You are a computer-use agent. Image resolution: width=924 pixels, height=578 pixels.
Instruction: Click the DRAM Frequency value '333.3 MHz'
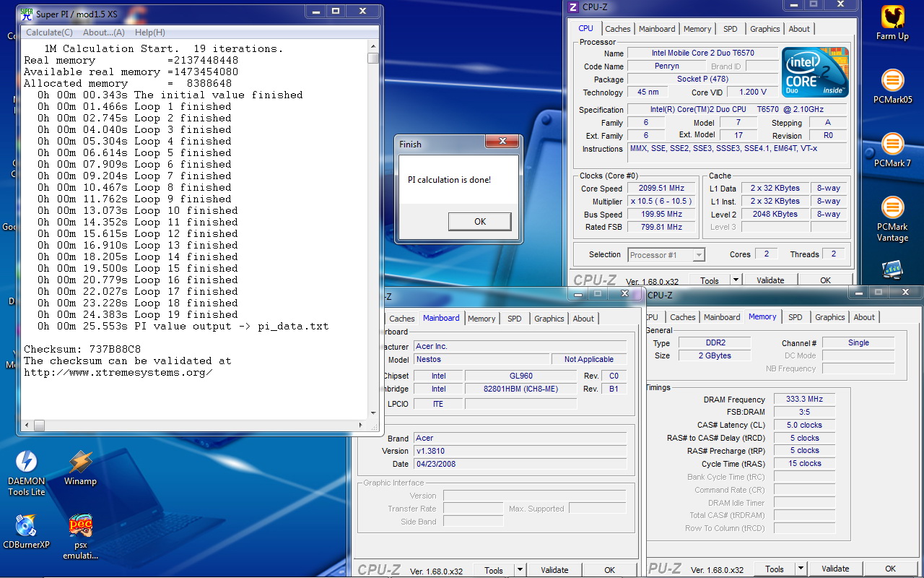805,399
